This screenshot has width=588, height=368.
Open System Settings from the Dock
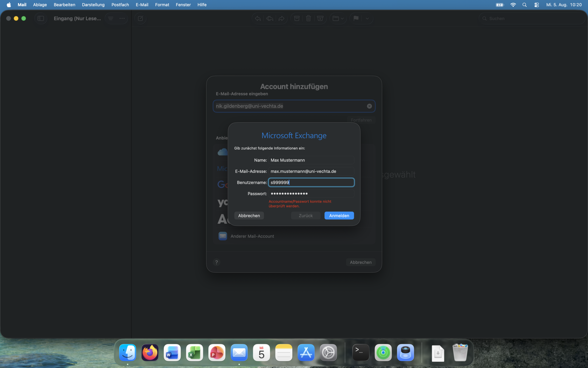328,353
